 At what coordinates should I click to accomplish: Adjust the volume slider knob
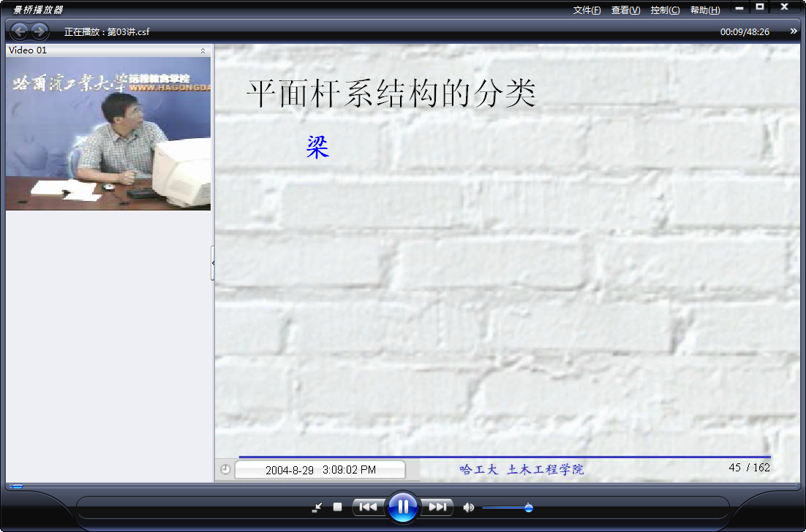528,508
